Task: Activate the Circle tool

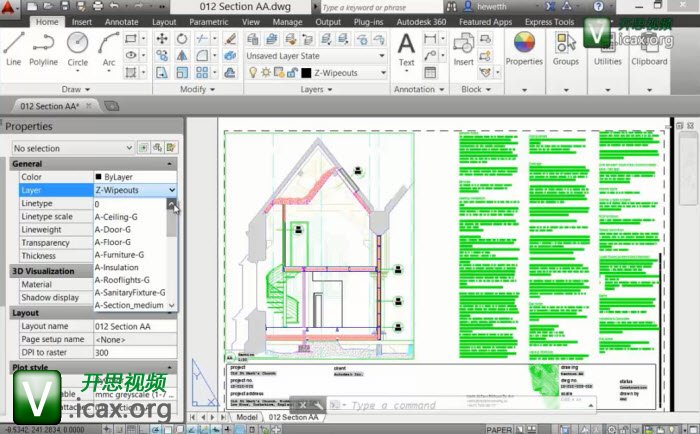Action: [77, 48]
